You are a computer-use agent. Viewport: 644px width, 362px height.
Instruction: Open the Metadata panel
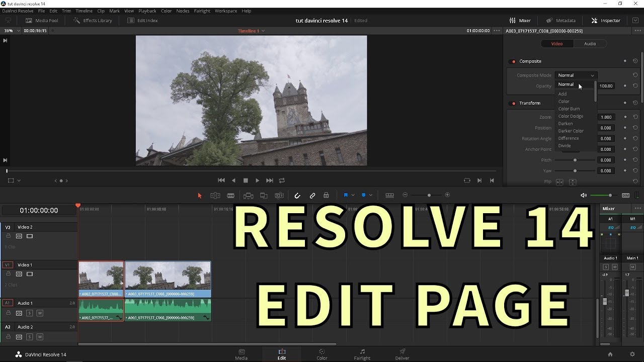[x=560, y=21]
